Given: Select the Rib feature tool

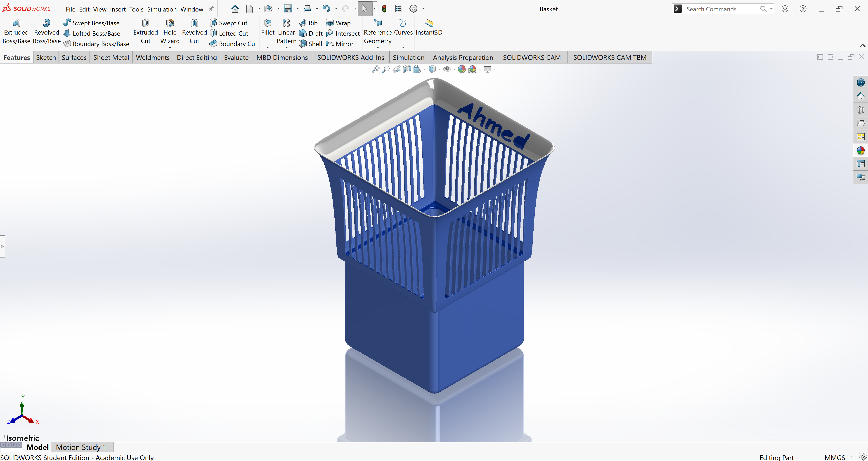Looking at the screenshot, I should (x=309, y=23).
